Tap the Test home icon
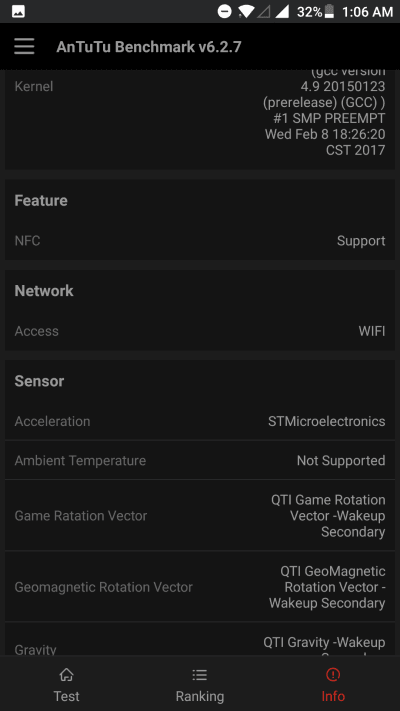 coord(66,675)
